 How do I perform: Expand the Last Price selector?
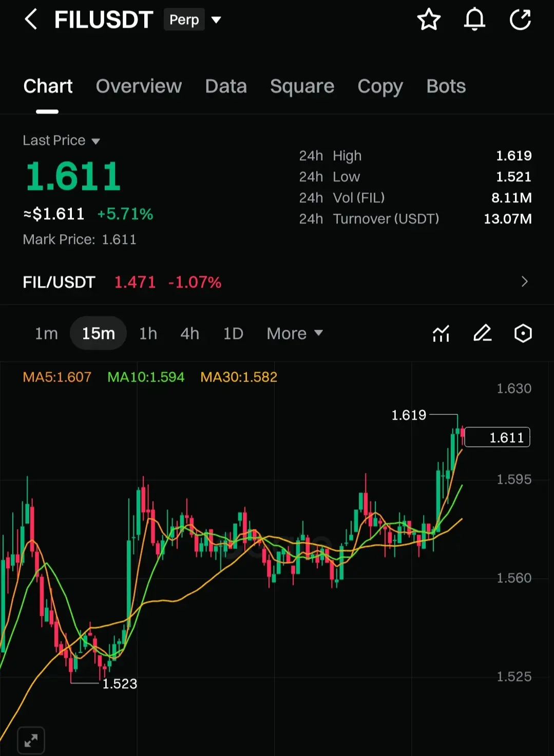point(61,140)
